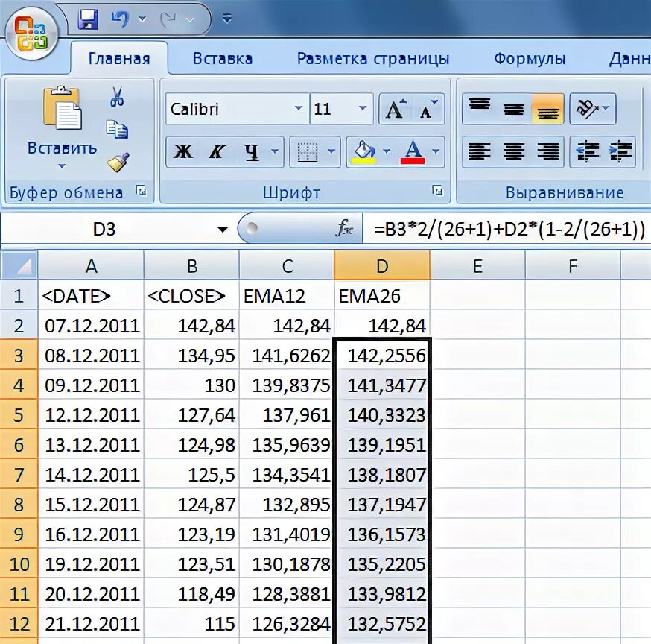The height and width of the screenshot is (644, 651).
Task: Select the Cut (scissors) icon
Action: pos(117,98)
